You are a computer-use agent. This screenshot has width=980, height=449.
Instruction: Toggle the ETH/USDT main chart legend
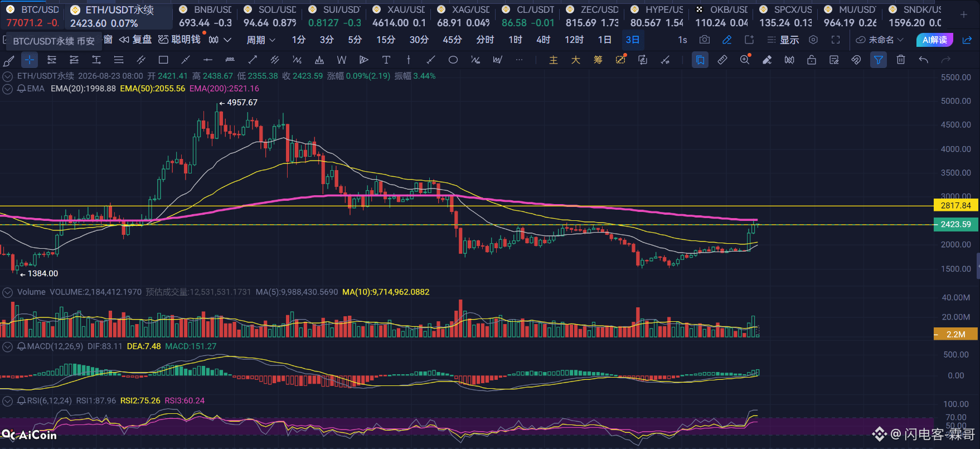coord(8,76)
